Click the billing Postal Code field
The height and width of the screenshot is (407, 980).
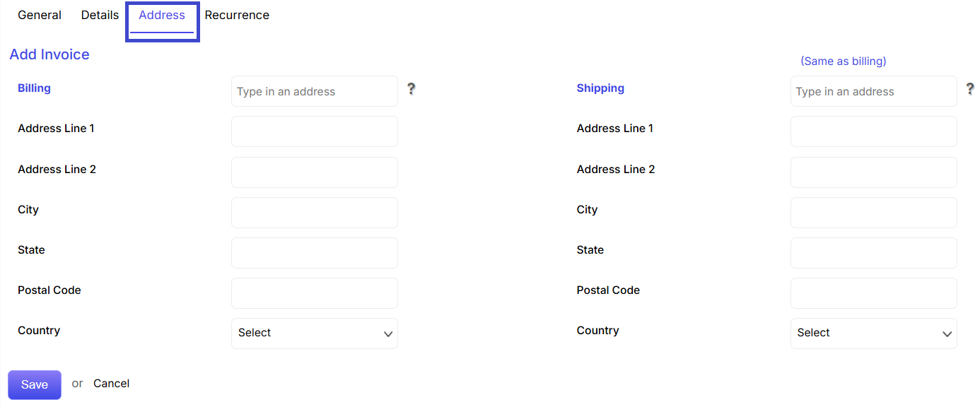[x=315, y=293]
